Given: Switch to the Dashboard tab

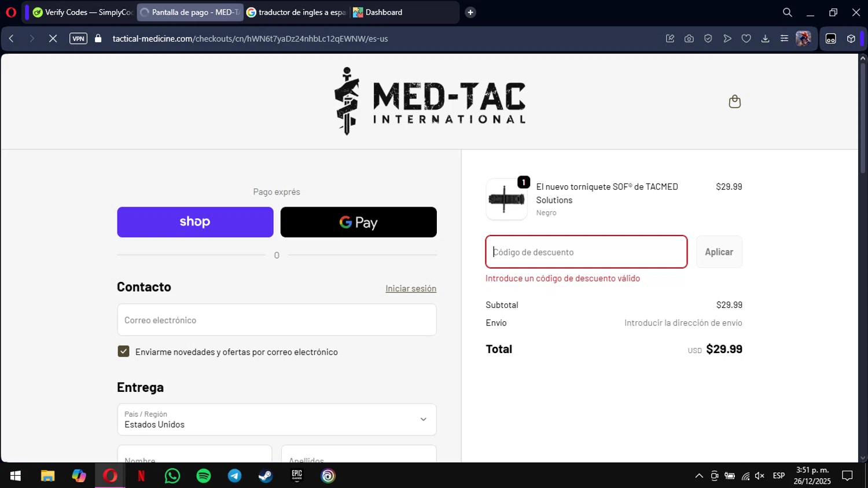Looking at the screenshot, I should tap(403, 12).
